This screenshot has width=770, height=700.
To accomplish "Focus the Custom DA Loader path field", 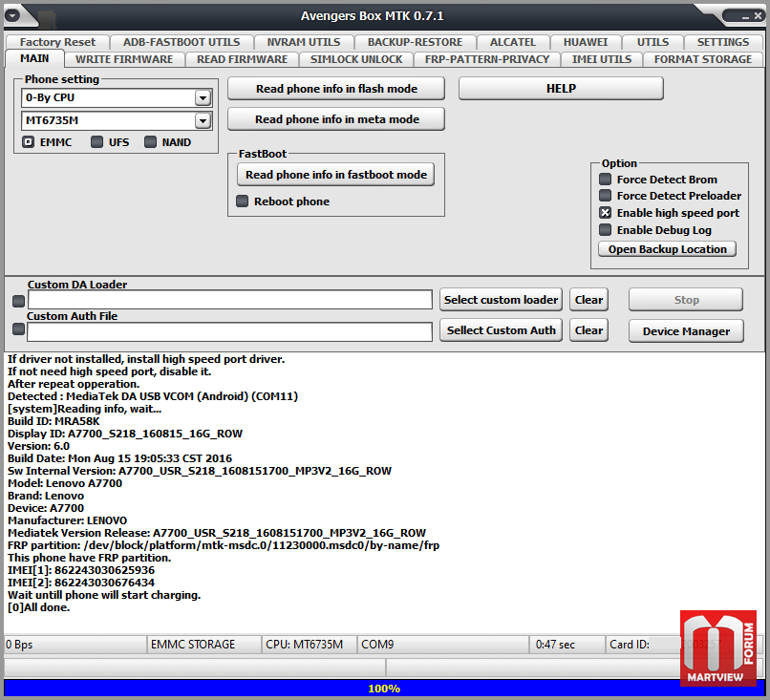I will pos(230,300).
